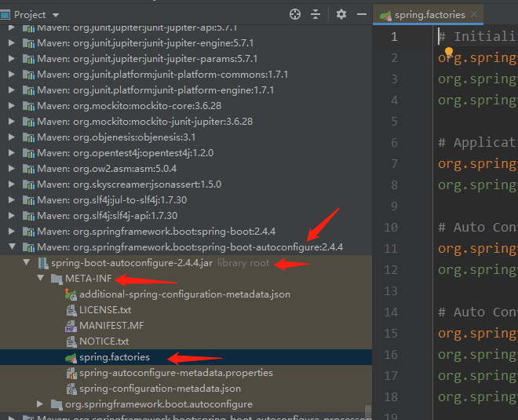
Task: Select Maven jsonassert:1.5.0 row
Action: (186, 184)
